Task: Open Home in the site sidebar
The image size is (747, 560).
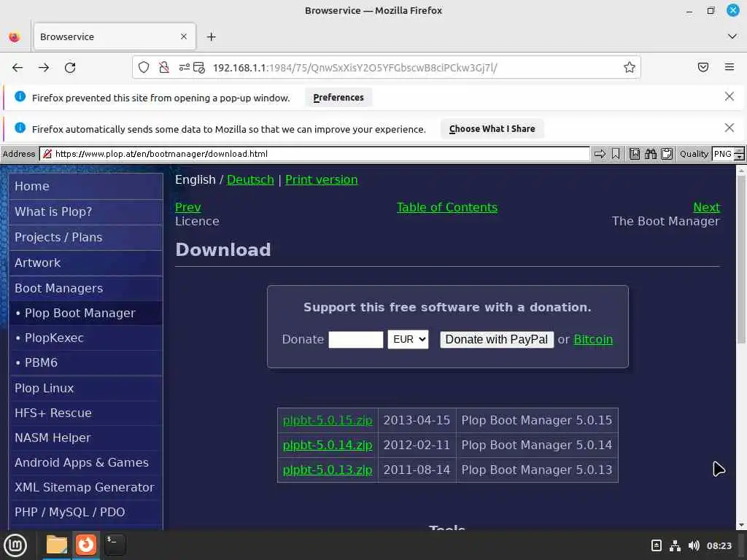Action: [x=86, y=186]
